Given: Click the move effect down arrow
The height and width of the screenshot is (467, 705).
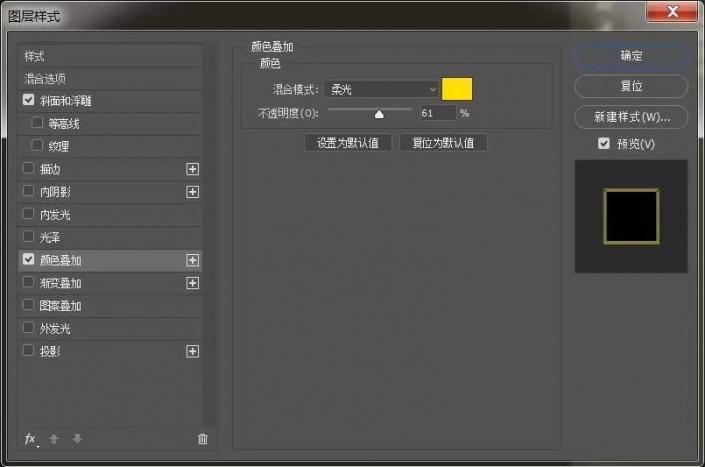Looking at the screenshot, I should [x=77, y=439].
